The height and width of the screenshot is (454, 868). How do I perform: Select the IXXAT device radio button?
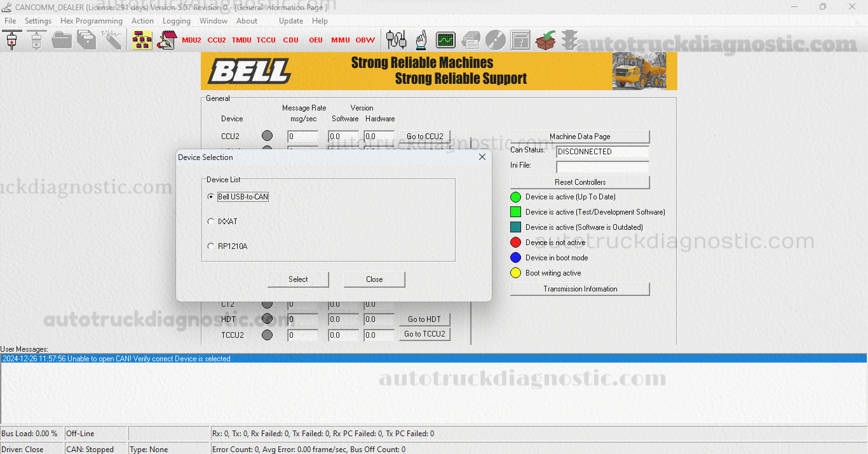[x=211, y=222]
